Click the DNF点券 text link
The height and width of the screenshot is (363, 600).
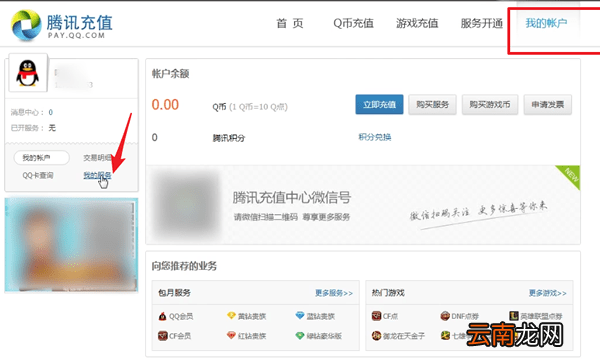click(465, 316)
